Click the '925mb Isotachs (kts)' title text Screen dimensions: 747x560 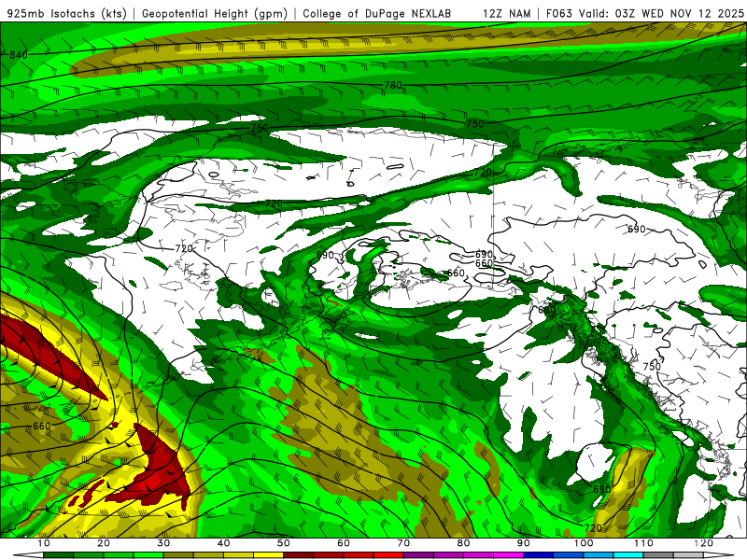click(66, 13)
